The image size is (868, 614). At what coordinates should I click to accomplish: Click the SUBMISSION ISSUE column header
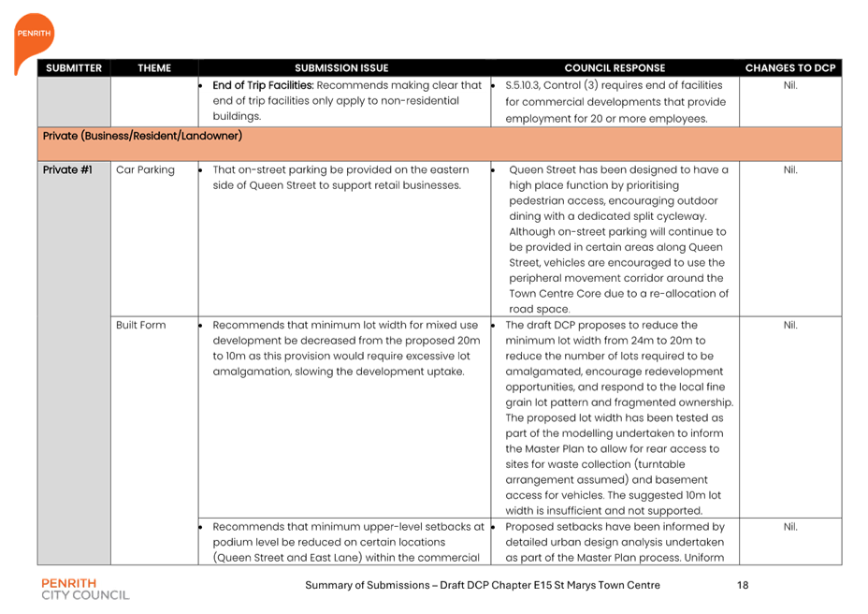point(341,68)
